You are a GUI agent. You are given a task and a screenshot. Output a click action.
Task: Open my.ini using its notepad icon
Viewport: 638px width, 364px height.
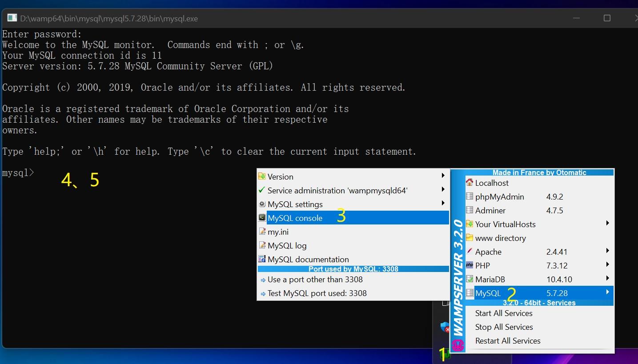click(262, 232)
